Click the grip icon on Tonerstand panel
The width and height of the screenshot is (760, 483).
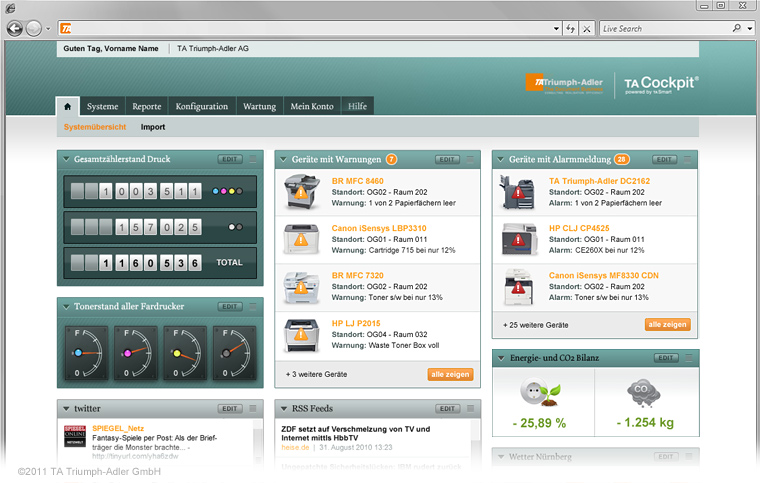point(253,306)
